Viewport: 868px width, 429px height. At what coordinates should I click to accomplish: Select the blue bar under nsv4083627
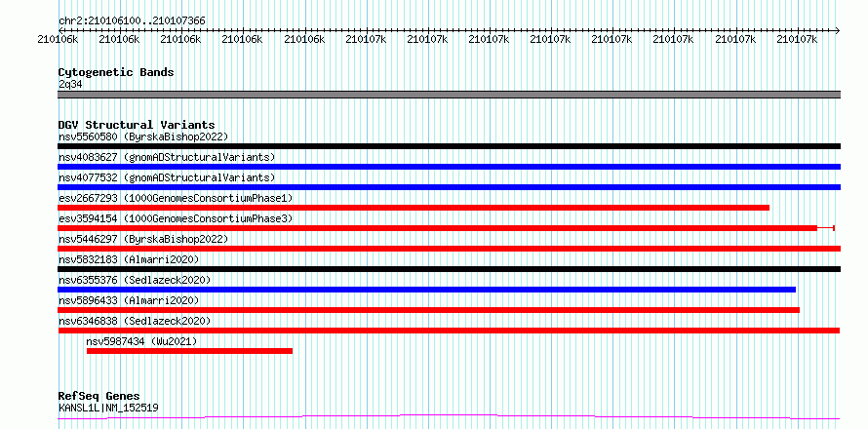450,167
